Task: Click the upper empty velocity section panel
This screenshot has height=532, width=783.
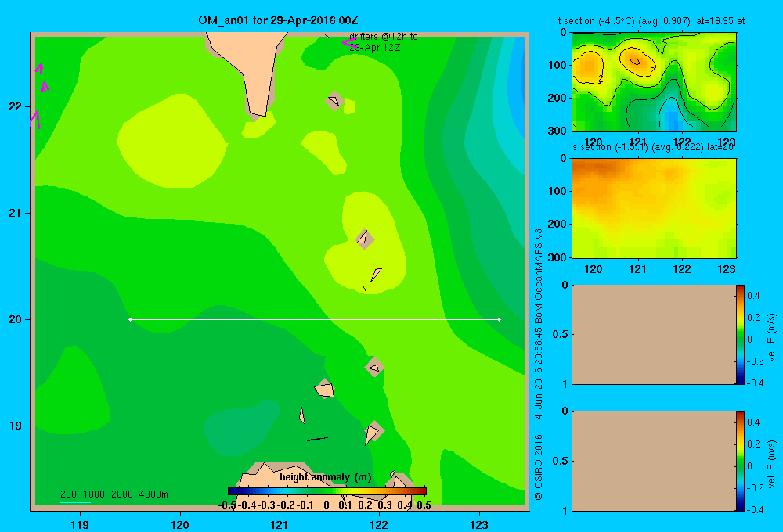Action: (654, 334)
